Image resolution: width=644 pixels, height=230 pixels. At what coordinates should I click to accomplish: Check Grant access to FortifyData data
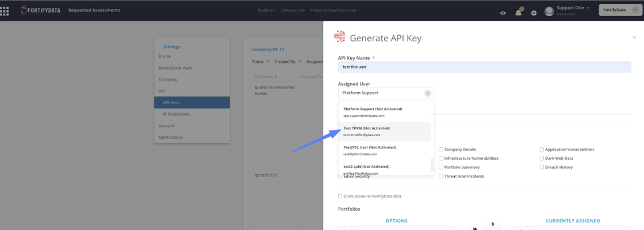(x=340, y=196)
